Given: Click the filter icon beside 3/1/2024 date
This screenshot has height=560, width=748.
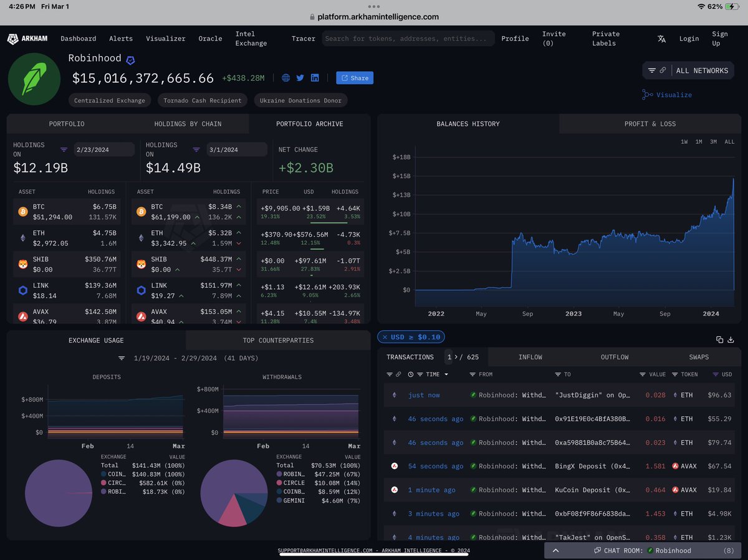Looking at the screenshot, I should pyautogui.click(x=196, y=149).
